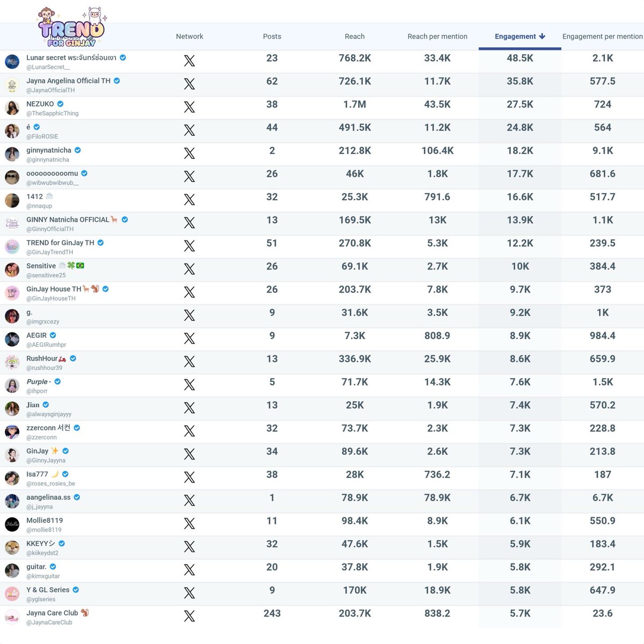Click the X icon for TREND for GinJay TH
This screenshot has width=644, height=644.
189,246
